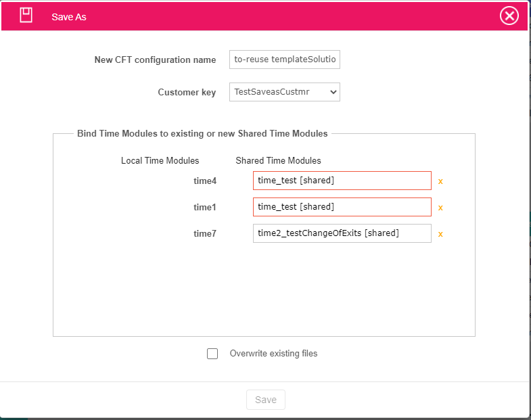Screen dimensions: 531x420
Task: Click the save disk icon in header
Action: [x=26, y=16]
